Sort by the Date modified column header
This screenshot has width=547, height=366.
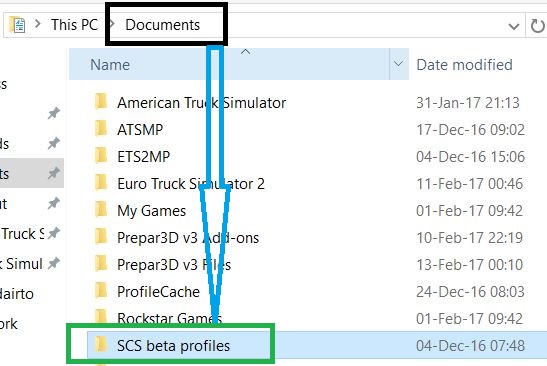coord(464,65)
